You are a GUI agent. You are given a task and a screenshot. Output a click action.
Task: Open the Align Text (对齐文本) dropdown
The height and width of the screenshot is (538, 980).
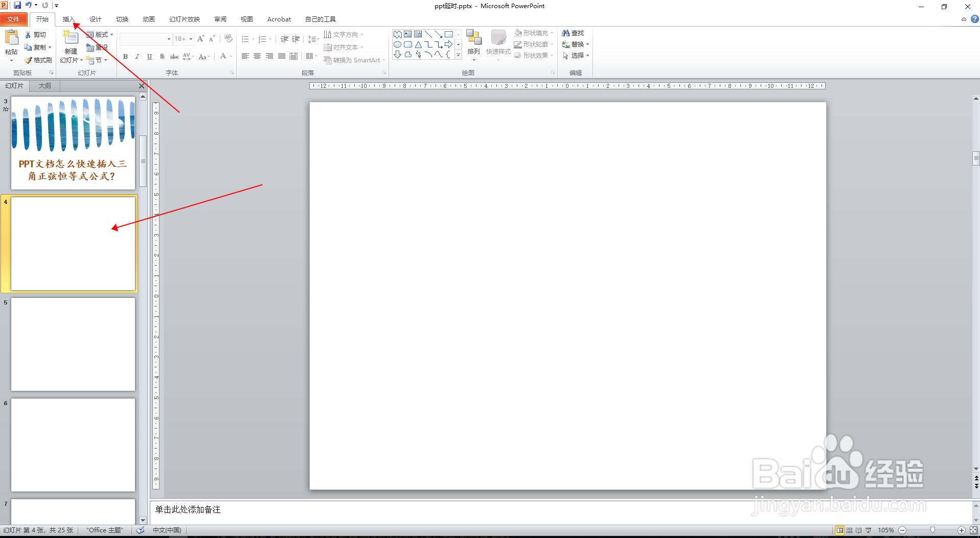pyautogui.click(x=343, y=48)
